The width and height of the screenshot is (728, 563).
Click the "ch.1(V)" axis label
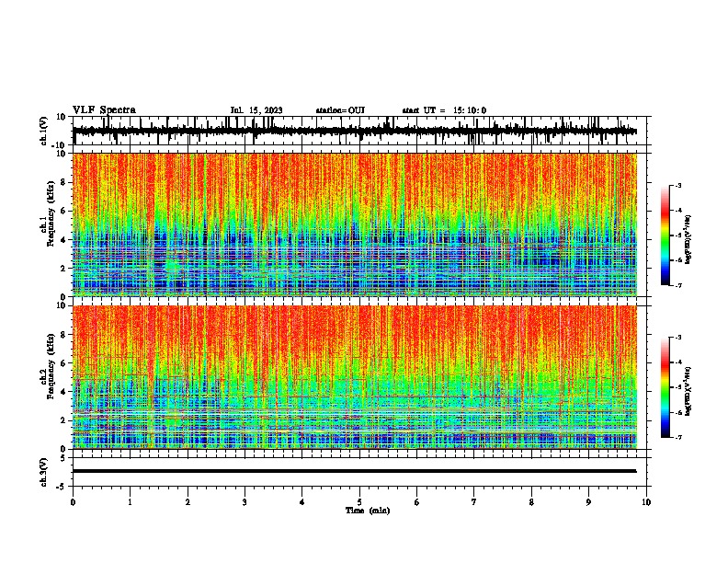44,131
